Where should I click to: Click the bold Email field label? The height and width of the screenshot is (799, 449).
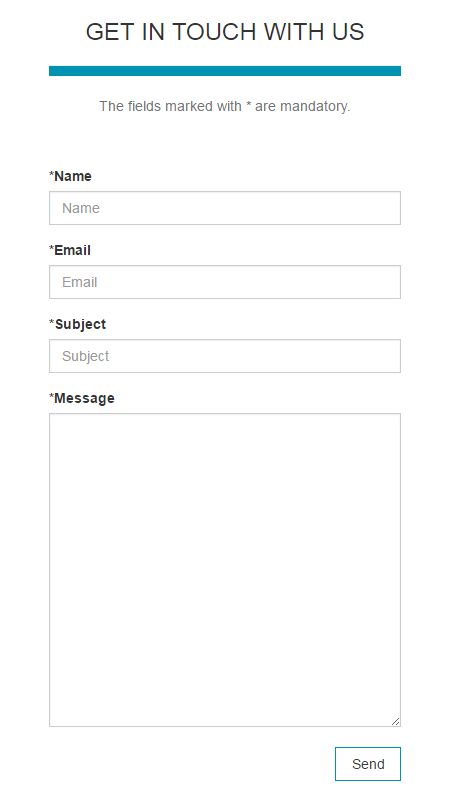pos(72,250)
